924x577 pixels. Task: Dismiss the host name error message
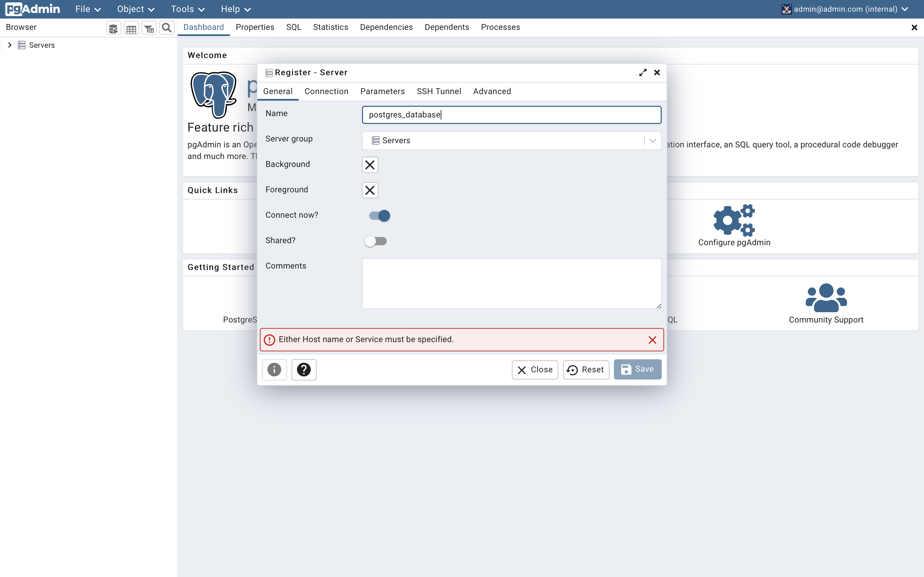click(x=652, y=340)
